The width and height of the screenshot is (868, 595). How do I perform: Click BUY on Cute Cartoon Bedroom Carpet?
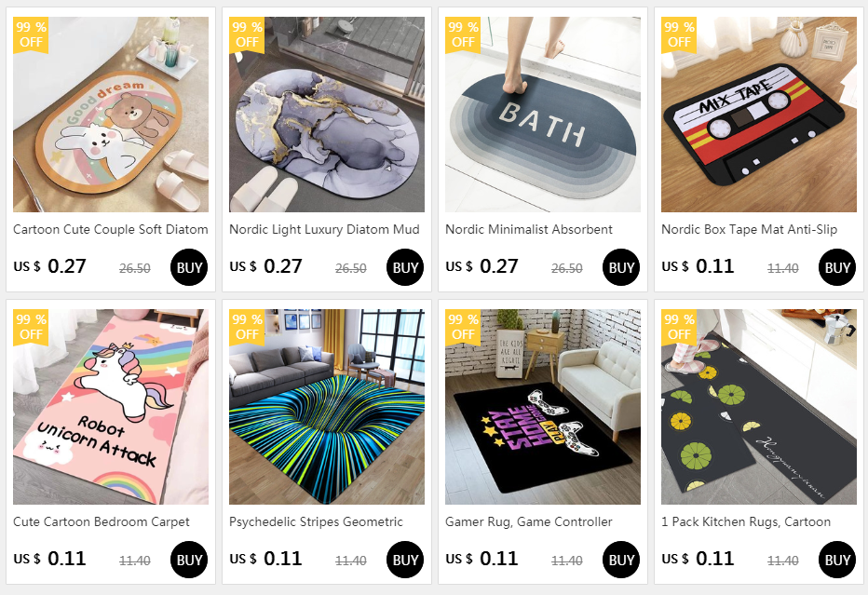[x=189, y=560]
